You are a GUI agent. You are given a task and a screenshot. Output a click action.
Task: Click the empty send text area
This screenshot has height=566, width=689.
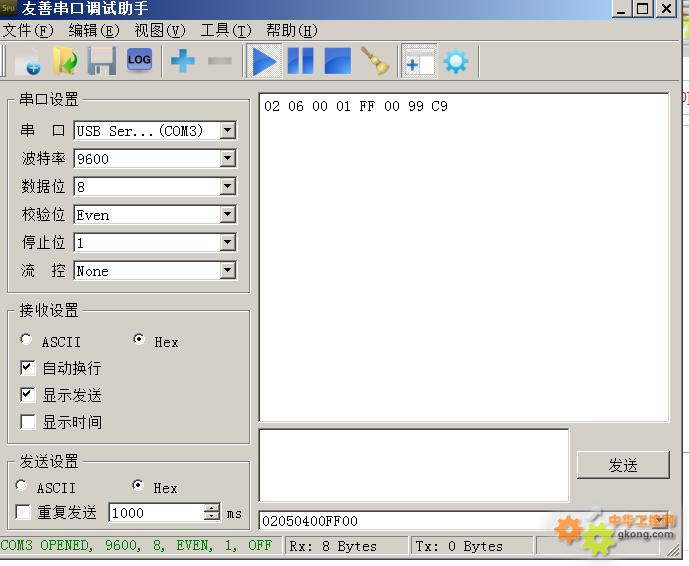[413, 465]
